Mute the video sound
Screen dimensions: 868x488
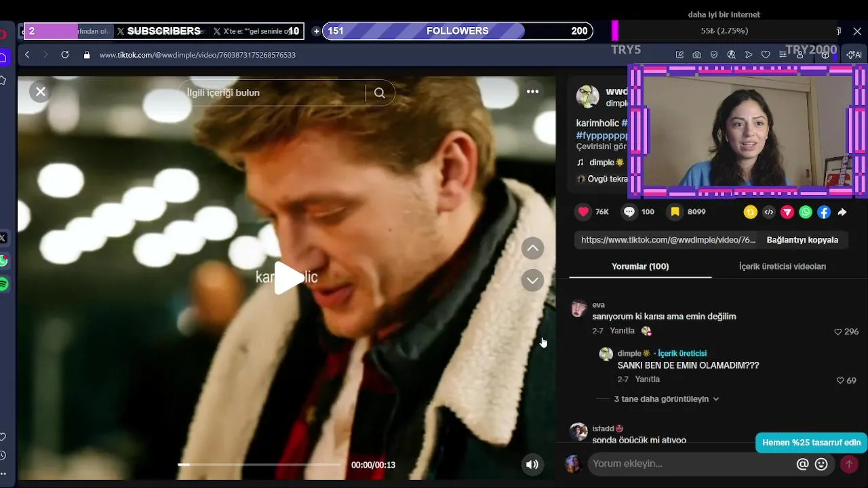532,464
